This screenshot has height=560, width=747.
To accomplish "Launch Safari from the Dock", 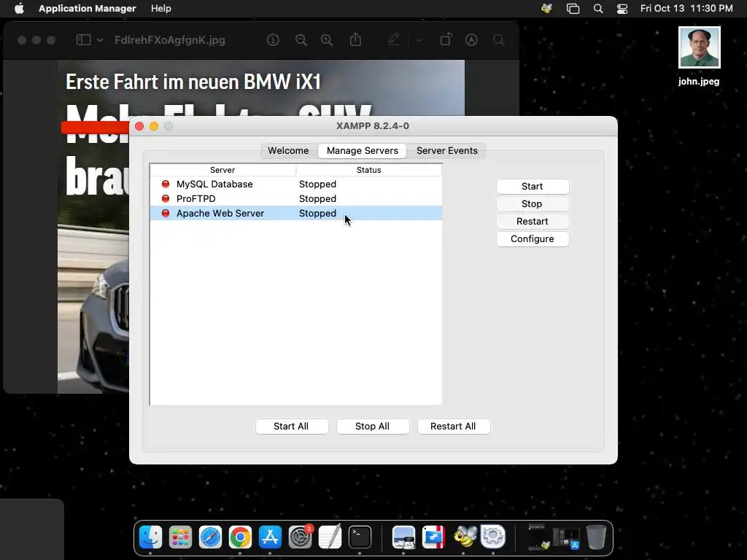I will [x=210, y=537].
